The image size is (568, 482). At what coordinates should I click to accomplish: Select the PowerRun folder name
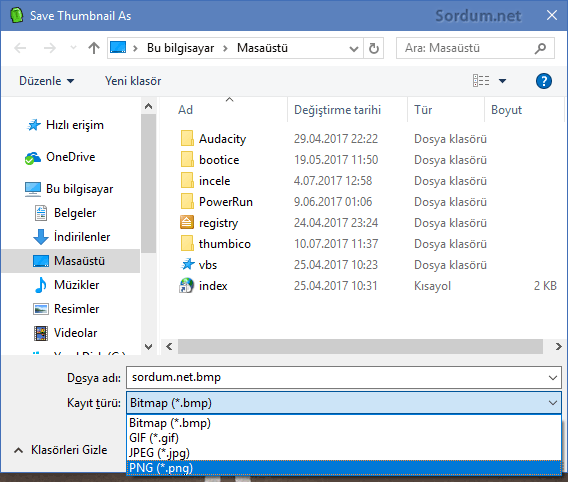(226, 202)
